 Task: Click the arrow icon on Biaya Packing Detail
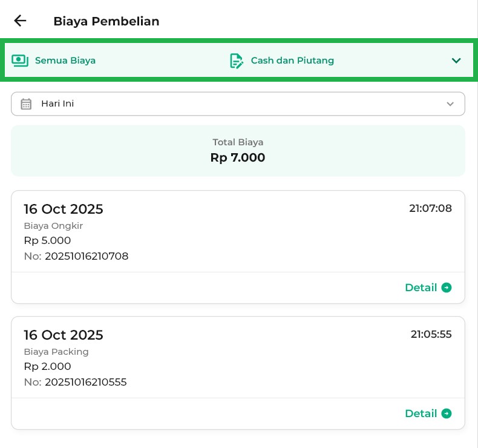coord(447,413)
